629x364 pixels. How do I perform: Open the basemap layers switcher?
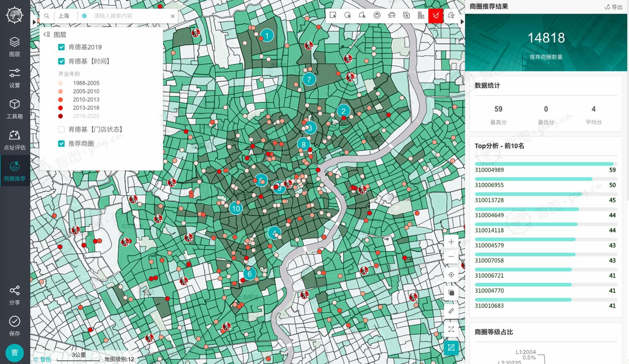451,293
